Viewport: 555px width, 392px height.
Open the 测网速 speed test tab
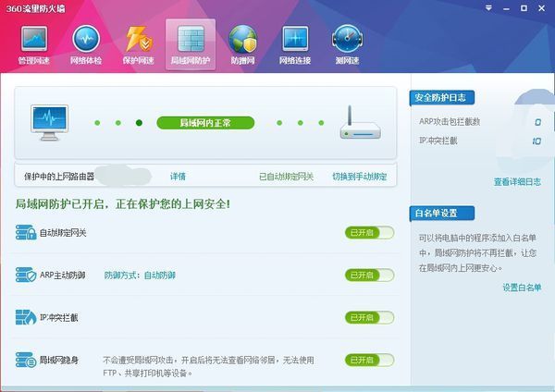[347, 45]
